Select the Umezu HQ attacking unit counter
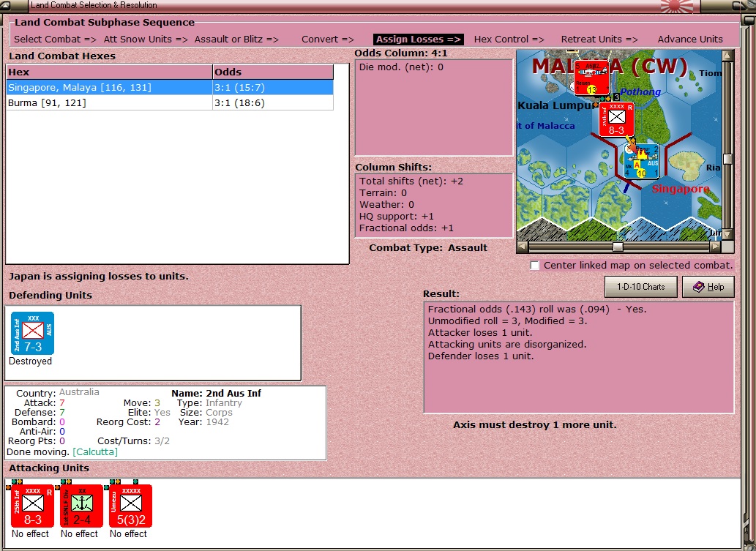The image size is (756, 551). (x=131, y=506)
